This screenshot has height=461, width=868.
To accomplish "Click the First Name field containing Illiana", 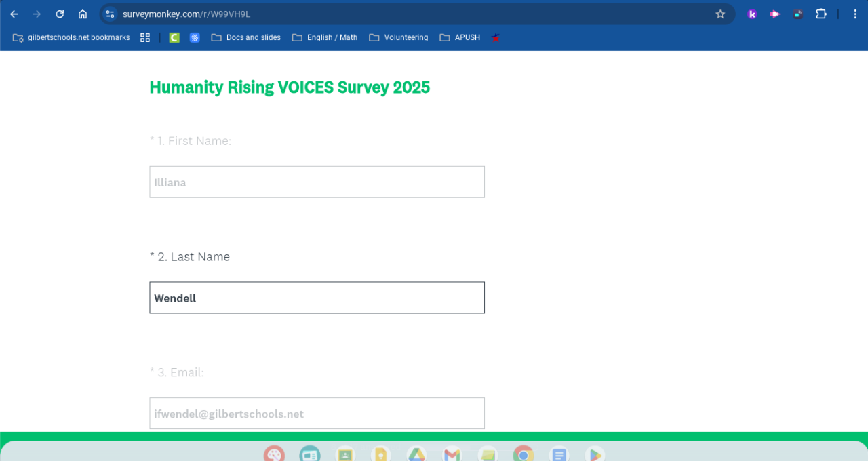I will 317,182.
